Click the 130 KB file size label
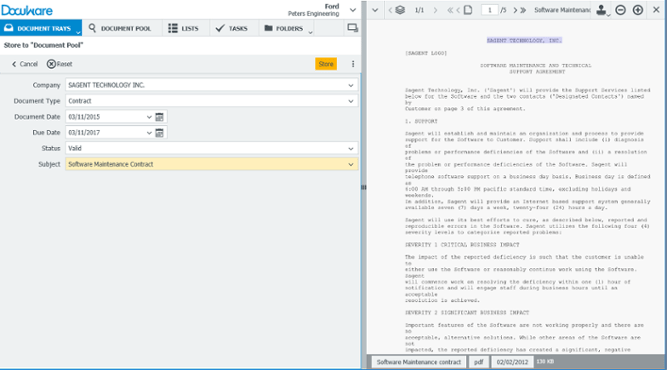This screenshot has width=667, height=370. click(545, 361)
